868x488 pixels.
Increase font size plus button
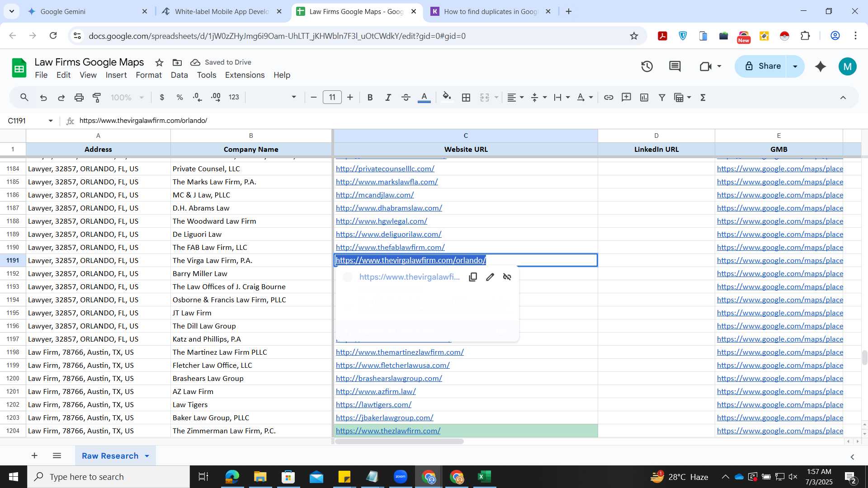350,97
